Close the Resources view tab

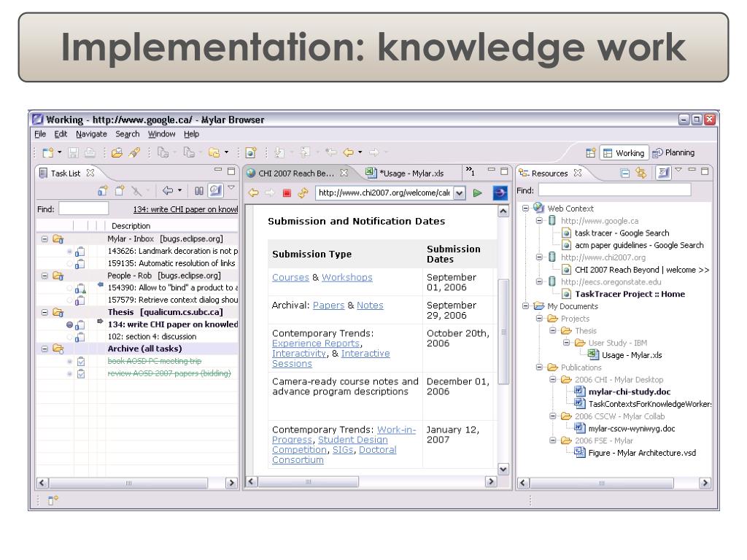click(x=578, y=173)
